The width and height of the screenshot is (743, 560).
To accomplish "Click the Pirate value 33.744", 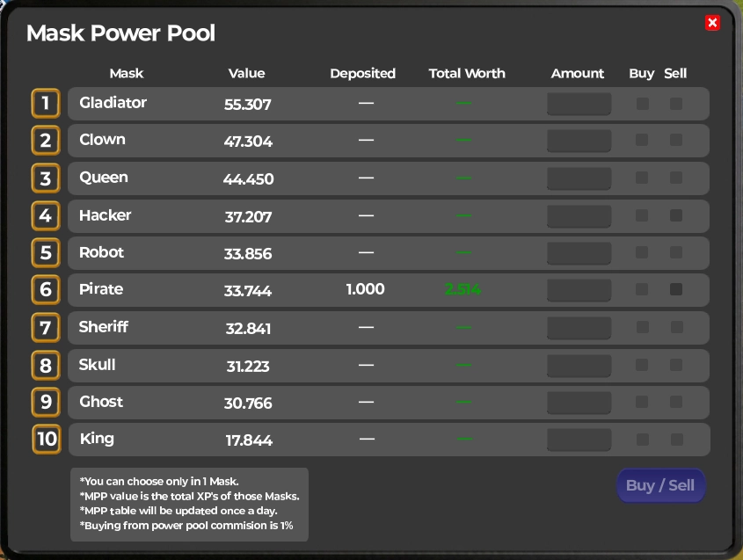I will point(248,290).
